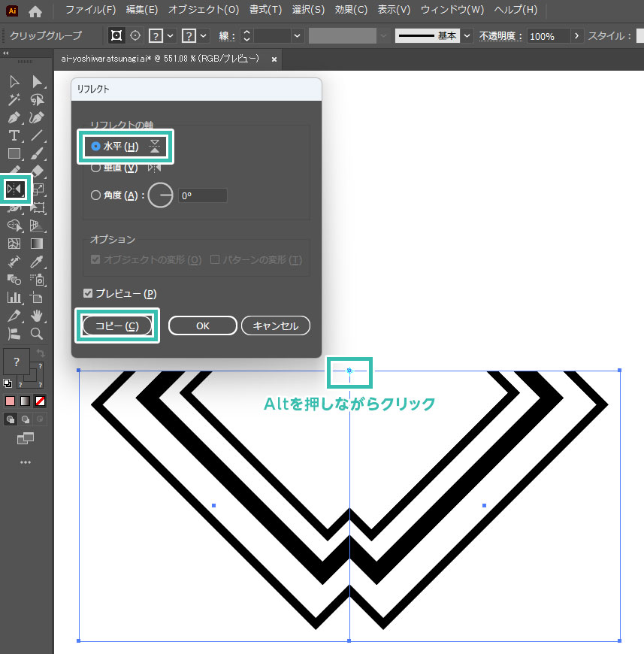
Task: Go to Illustrator home screen icon
Action: point(35,11)
